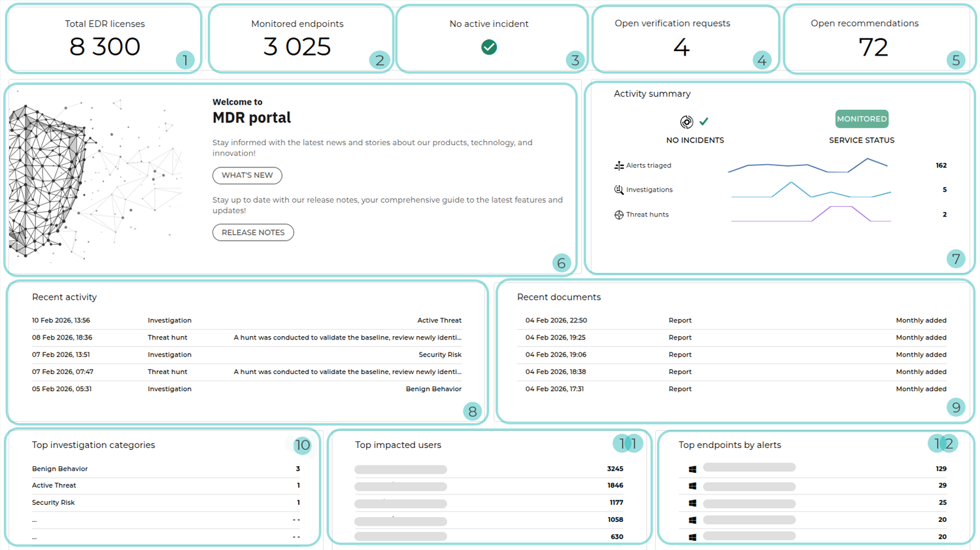Screen dimensions: 980x550
Task: Click the Alerts triaged icon
Action: coord(618,165)
